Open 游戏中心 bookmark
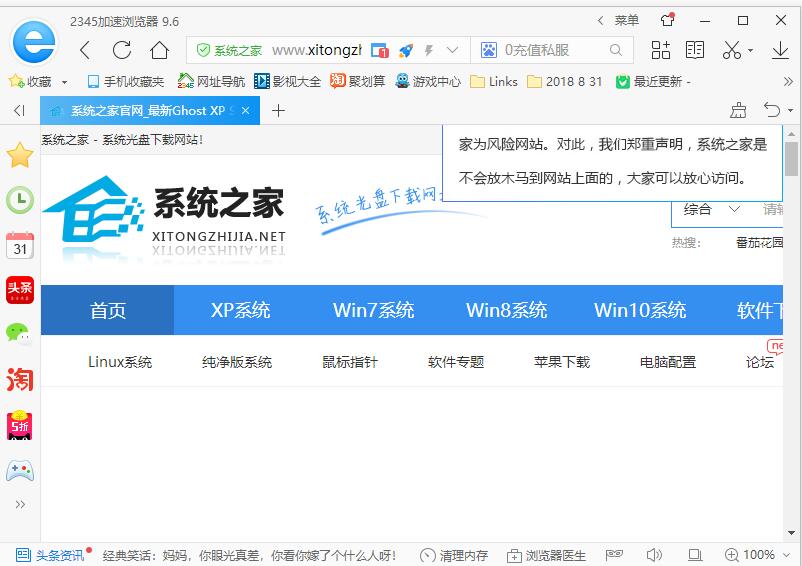The width and height of the screenshot is (802, 566). click(x=428, y=81)
